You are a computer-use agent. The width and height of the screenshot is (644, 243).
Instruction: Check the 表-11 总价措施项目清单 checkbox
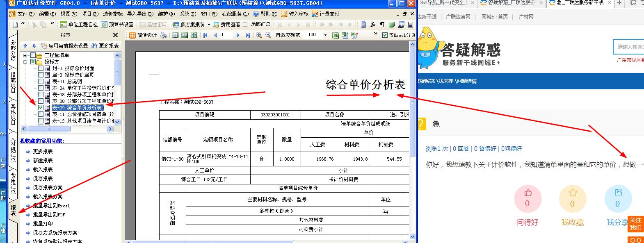point(41,114)
